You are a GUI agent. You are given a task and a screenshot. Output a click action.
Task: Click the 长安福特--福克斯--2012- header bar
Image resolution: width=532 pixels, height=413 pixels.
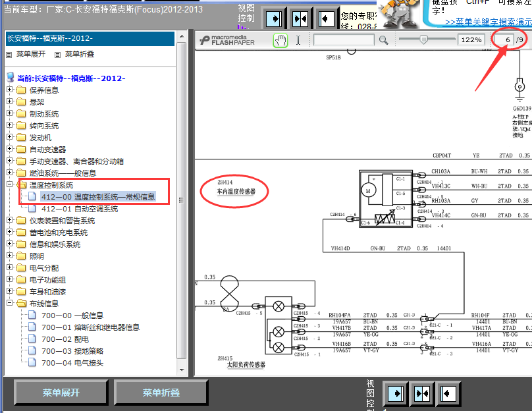tap(90, 38)
